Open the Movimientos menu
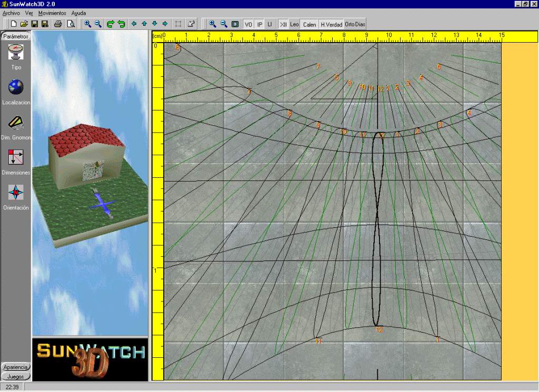Image resolution: width=539 pixels, height=392 pixels. [x=52, y=13]
